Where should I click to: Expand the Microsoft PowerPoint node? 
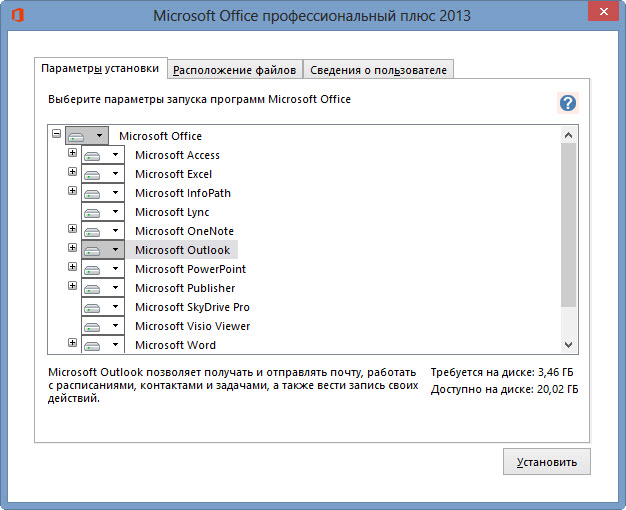[72, 266]
